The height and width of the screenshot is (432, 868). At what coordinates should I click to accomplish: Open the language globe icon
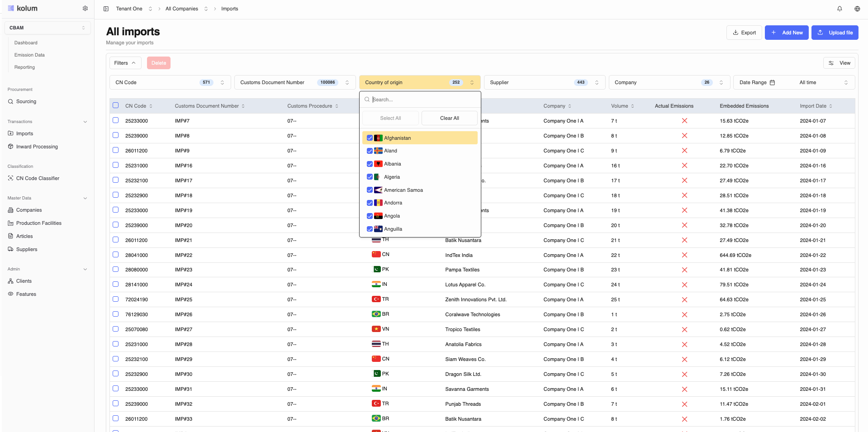857,9
